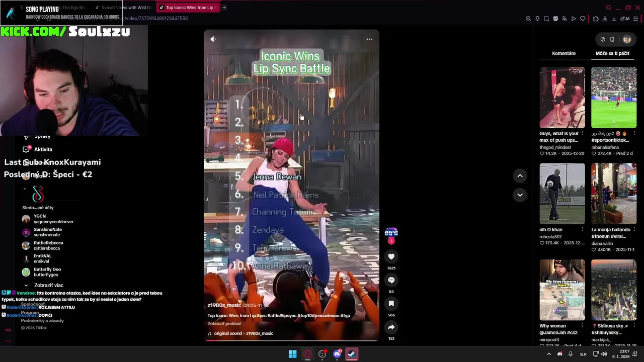Open 'Why woman @JamenJah #cs2' thumbnail

click(x=562, y=290)
